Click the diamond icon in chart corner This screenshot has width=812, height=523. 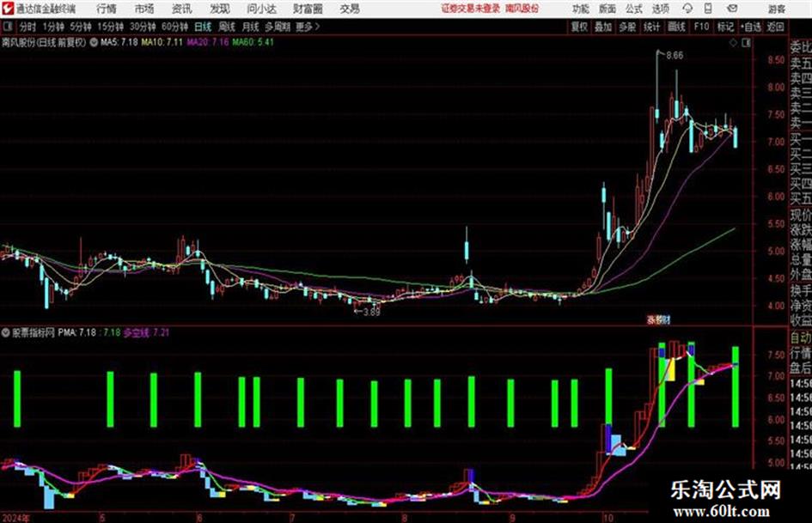(733, 43)
